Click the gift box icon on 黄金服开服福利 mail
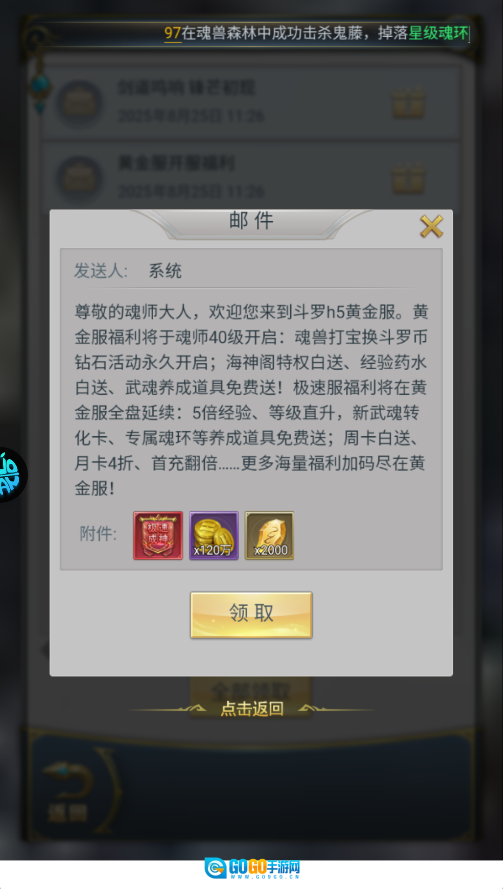 click(408, 179)
